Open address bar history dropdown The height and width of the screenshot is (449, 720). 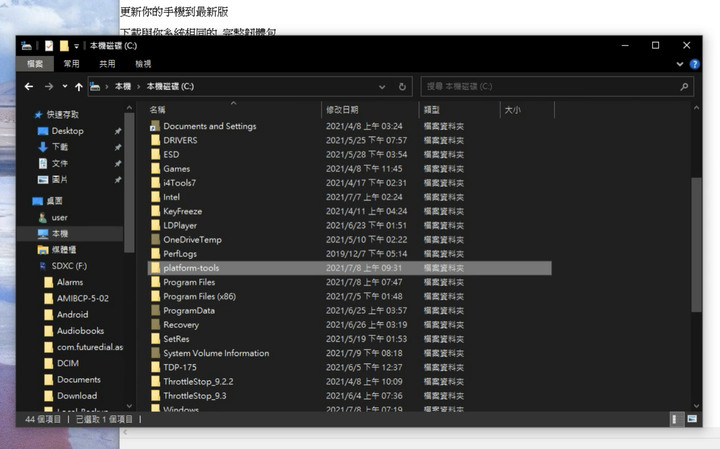tap(382, 86)
